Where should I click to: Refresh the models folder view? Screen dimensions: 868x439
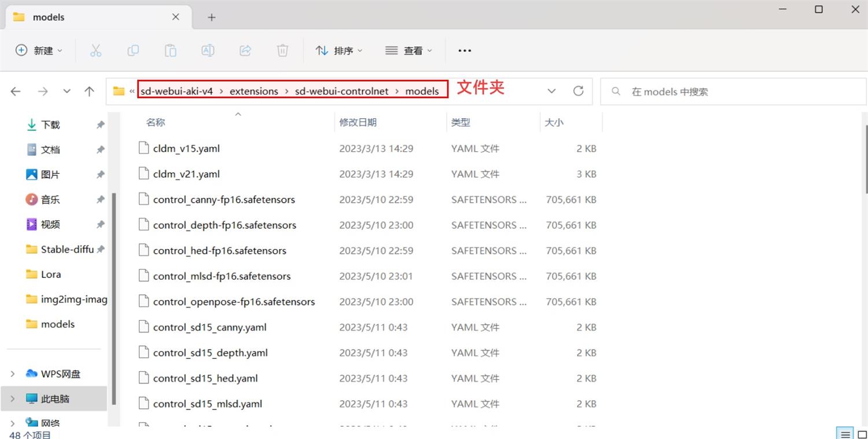578,91
